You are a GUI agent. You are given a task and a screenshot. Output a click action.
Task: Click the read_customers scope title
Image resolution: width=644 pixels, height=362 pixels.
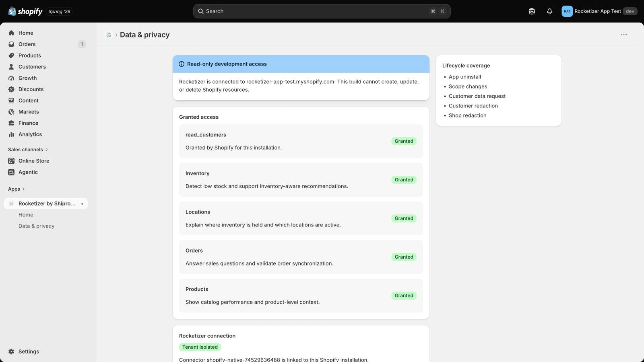pyautogui.click(x=206, y=135)
